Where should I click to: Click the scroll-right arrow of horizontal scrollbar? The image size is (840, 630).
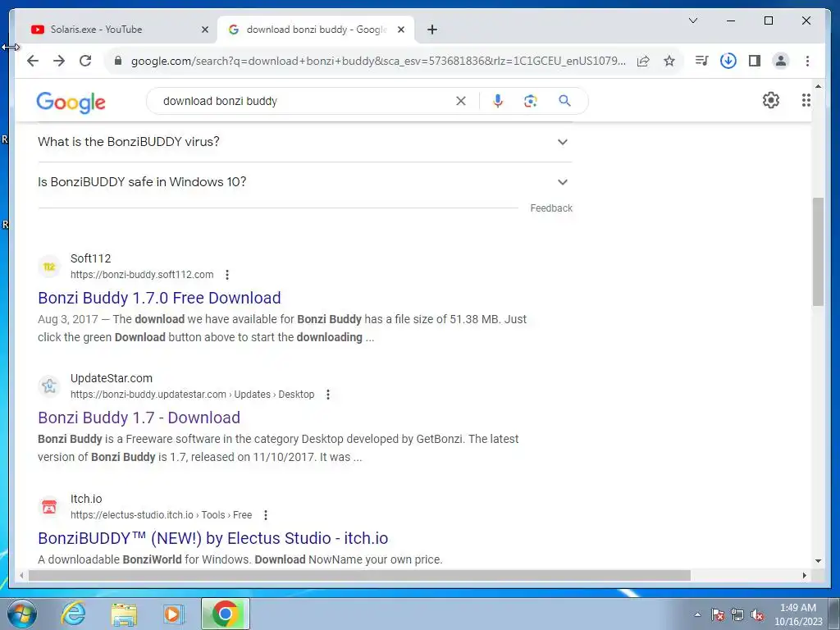(805, 576)
